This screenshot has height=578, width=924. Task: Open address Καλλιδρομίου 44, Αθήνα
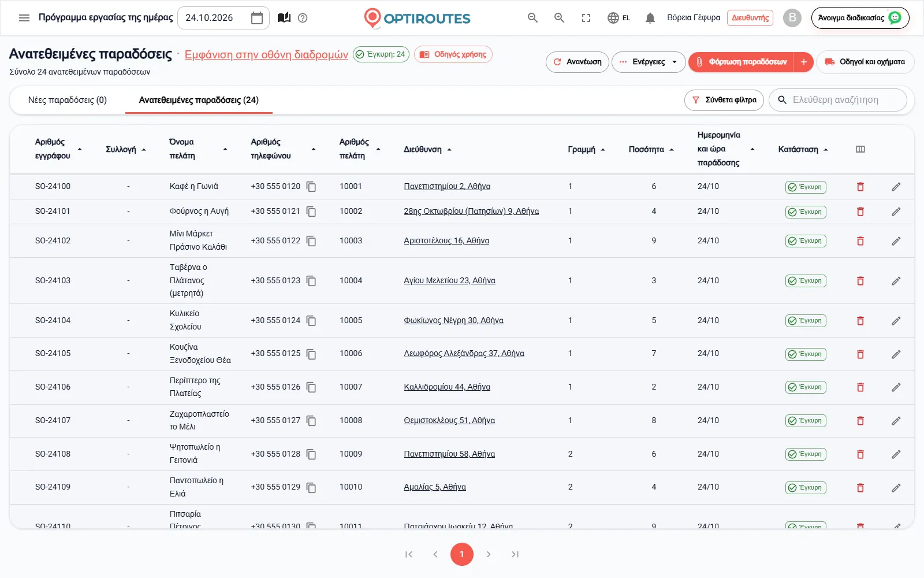tap(447, 387)
